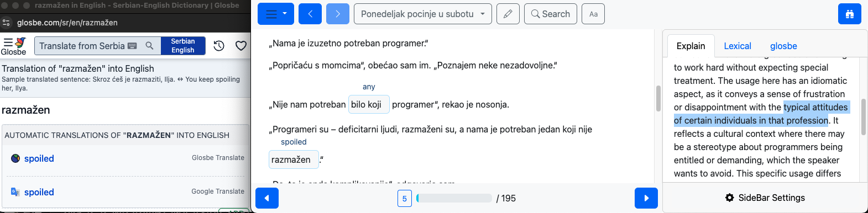
Task: Click the Aa font size button
Action: point(593,14)
